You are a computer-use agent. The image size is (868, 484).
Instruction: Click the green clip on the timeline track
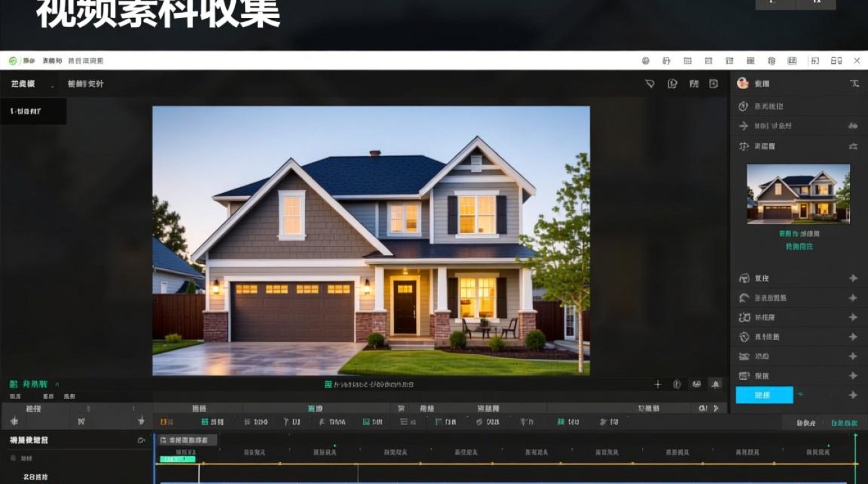point(178,459)
